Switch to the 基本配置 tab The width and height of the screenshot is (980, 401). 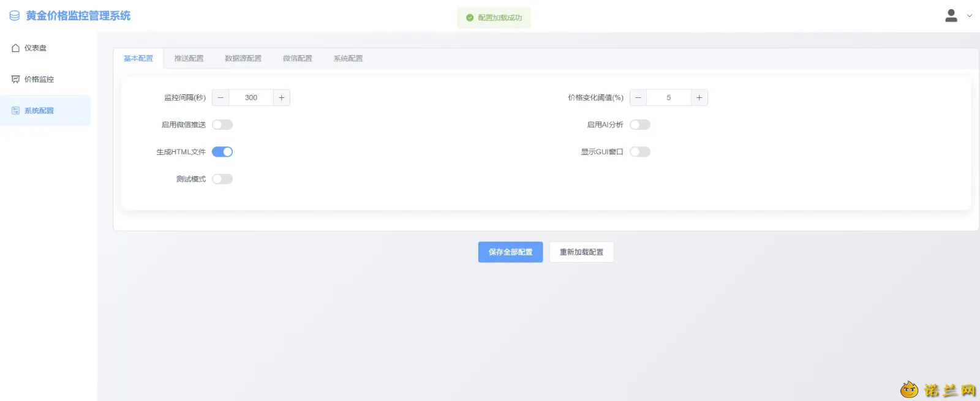click(x=138, y=59)
